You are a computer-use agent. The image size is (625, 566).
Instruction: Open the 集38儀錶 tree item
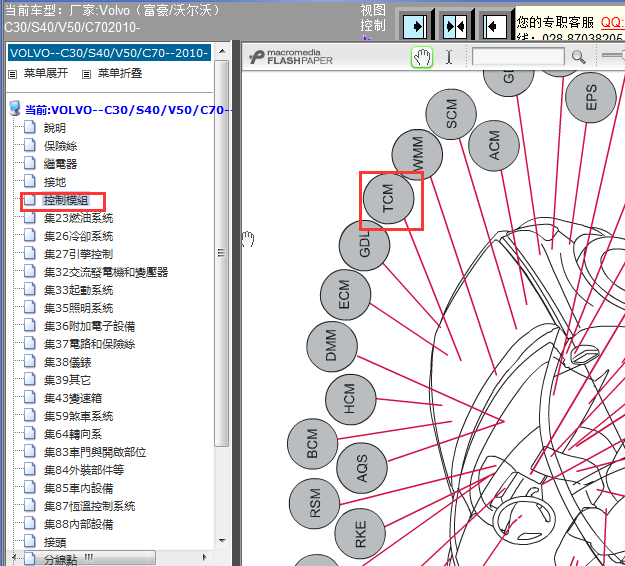67,362
